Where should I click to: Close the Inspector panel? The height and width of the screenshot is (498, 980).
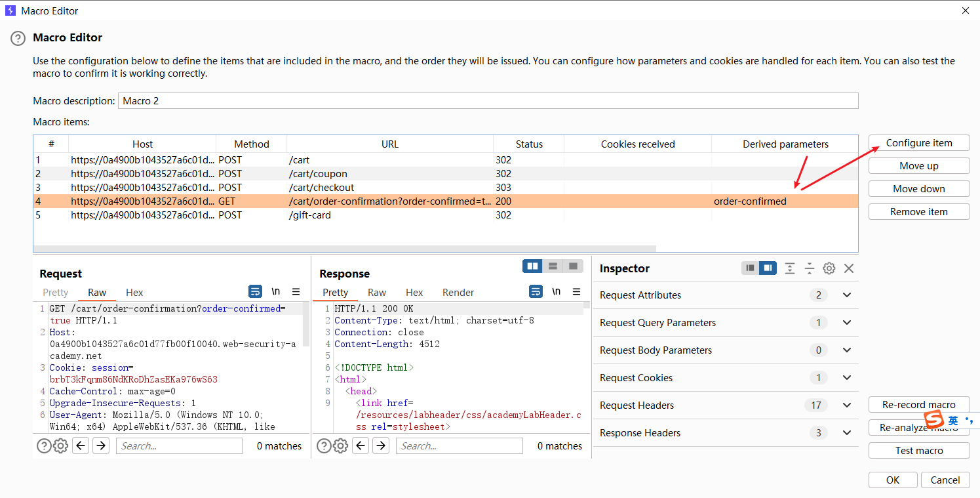point(849,268)
